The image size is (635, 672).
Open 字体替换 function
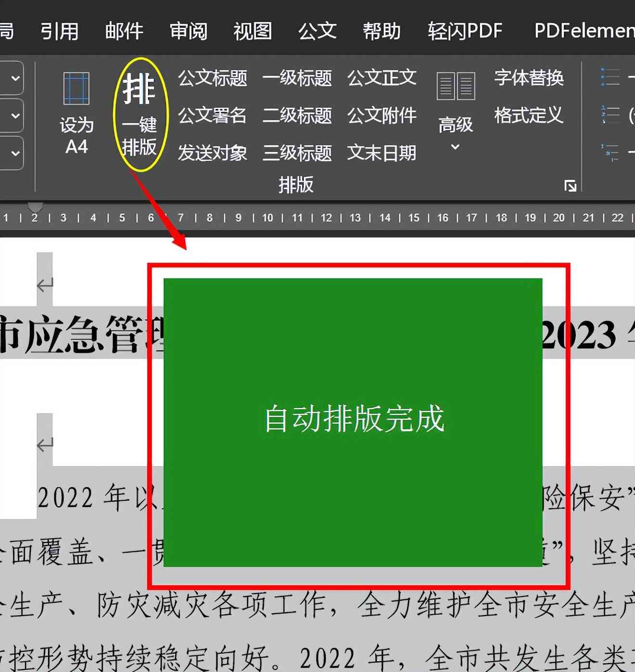[529, 78]
